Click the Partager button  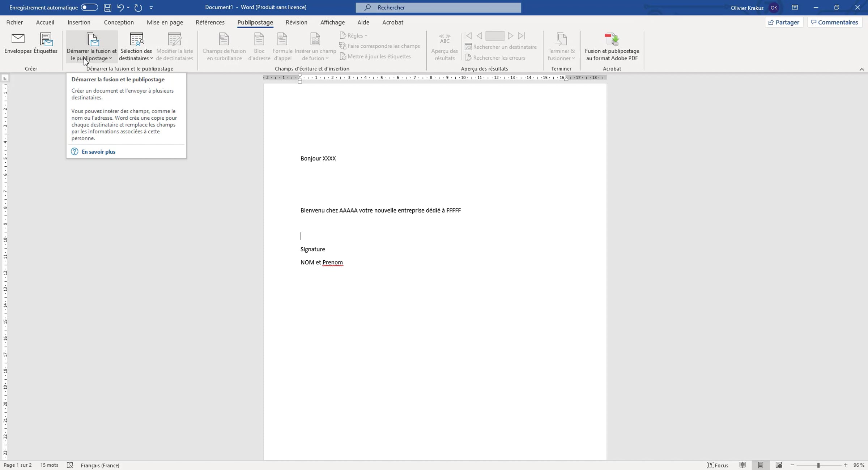click(784, 22)
